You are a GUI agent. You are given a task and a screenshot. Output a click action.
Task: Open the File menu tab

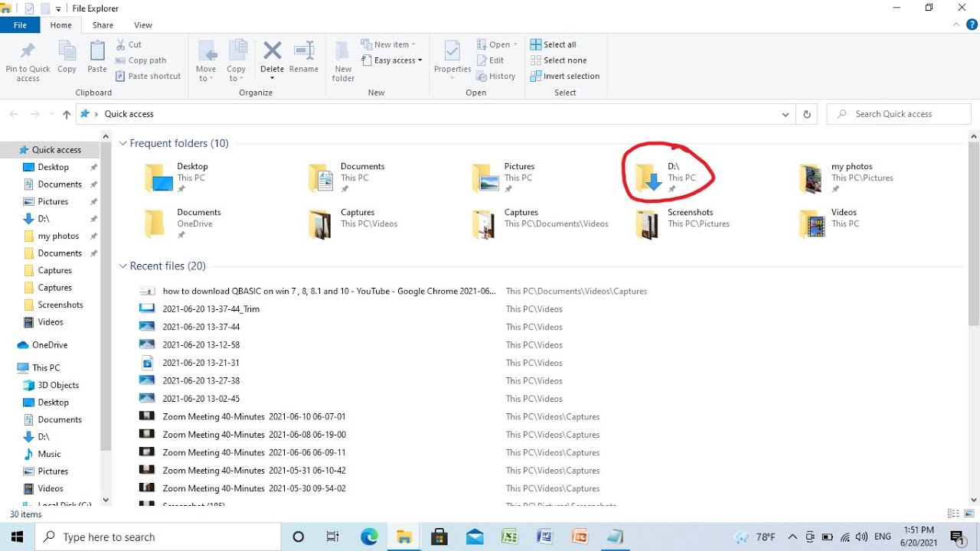[x=20, y=25]
